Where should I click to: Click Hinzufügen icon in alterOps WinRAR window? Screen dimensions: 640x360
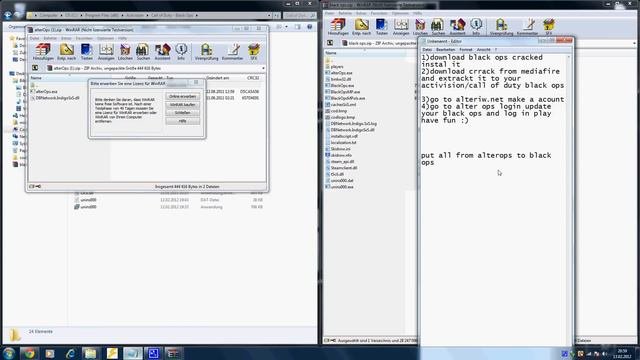click(43, 52)
